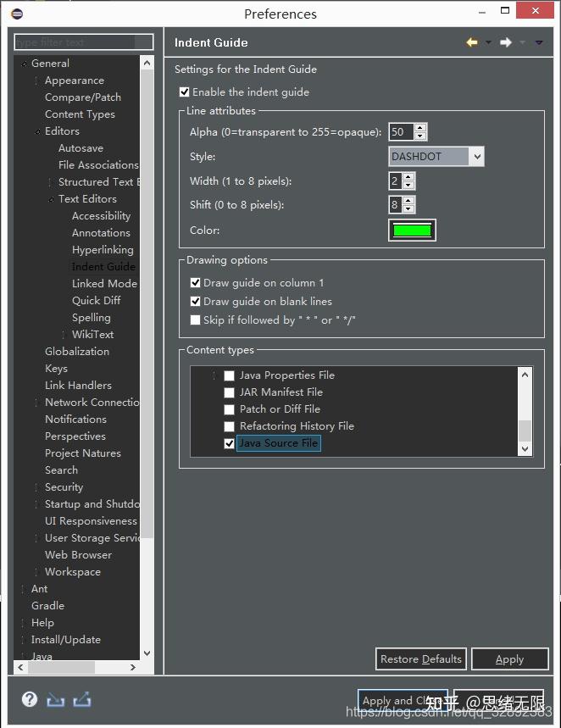The height and width of the screenshot is (728, 561).
Task: Collapse the General tree node
Action: click(25, 64)
